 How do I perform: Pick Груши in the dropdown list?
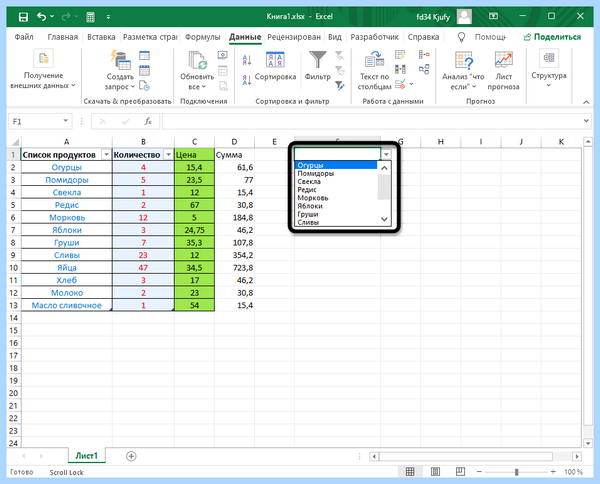click(x=336, y=214)
